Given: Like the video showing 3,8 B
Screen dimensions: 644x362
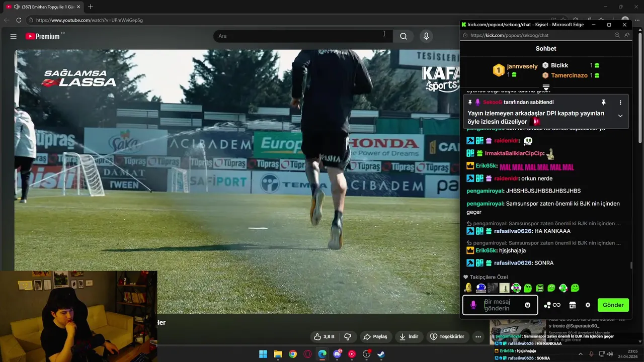Looking at the screenshot, I should coord(324,337).
